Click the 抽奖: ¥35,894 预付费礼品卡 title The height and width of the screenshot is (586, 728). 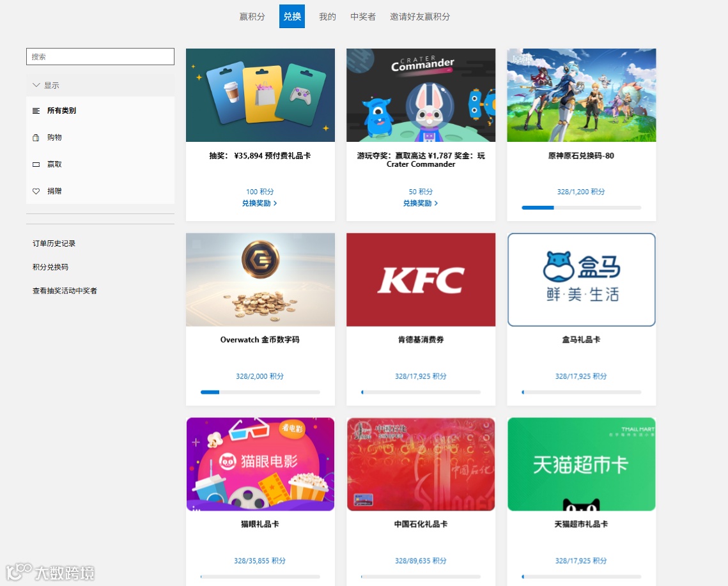point(260,155)
